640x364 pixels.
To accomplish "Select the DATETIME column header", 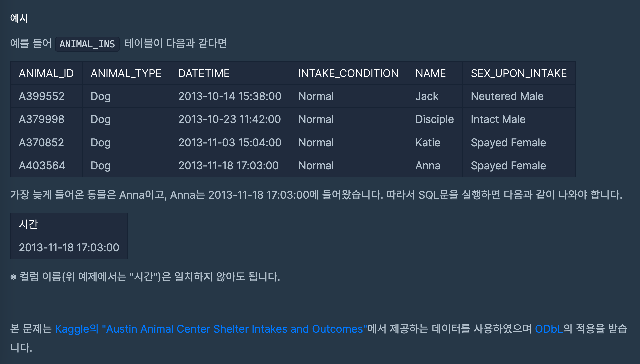I will [x=204, y=73].
